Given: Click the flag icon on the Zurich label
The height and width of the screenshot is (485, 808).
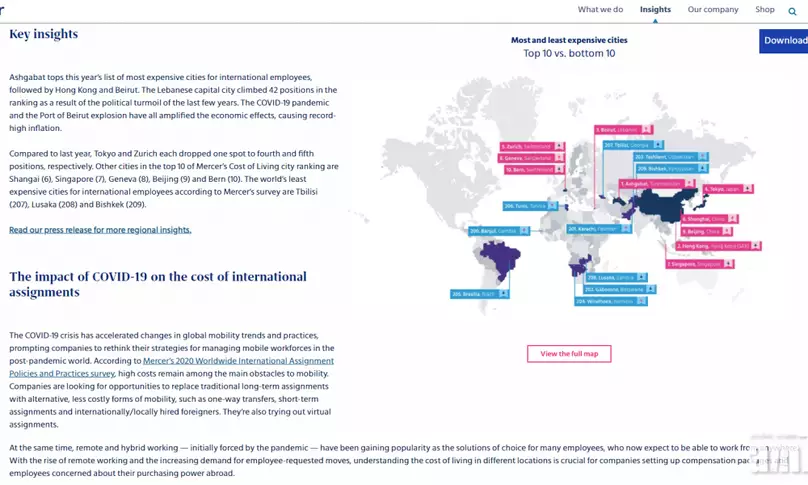Looking at the screenshot, I should (x=559, y=146).
